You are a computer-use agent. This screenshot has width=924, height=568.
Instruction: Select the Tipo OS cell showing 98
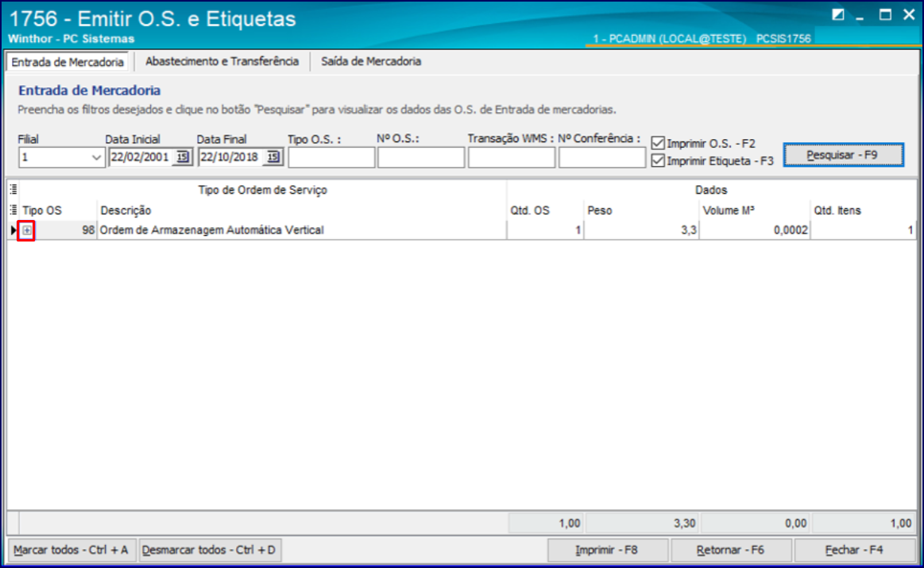[x=65, y=230]
